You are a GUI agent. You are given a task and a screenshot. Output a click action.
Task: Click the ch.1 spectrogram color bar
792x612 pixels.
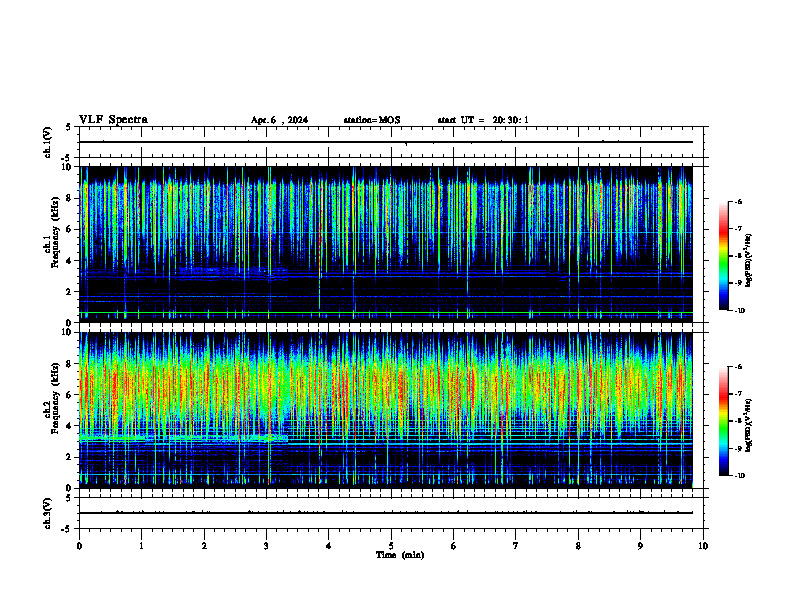click(x=723, y=256)
